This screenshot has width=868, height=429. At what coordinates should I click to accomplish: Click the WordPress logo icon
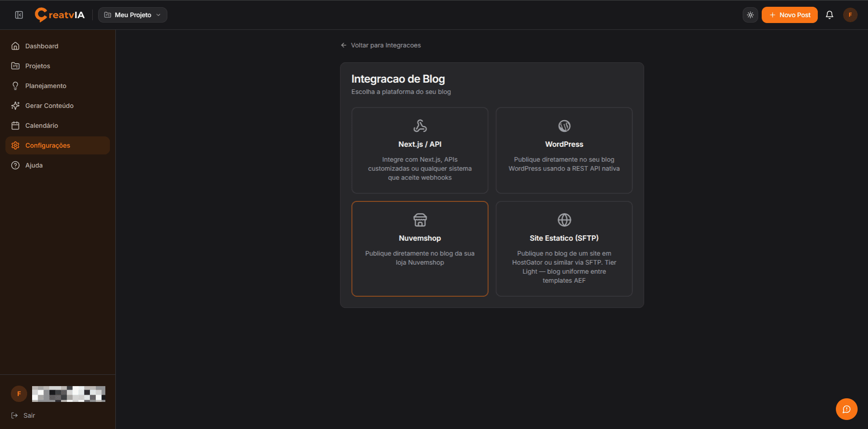click(x=564, y=126)
